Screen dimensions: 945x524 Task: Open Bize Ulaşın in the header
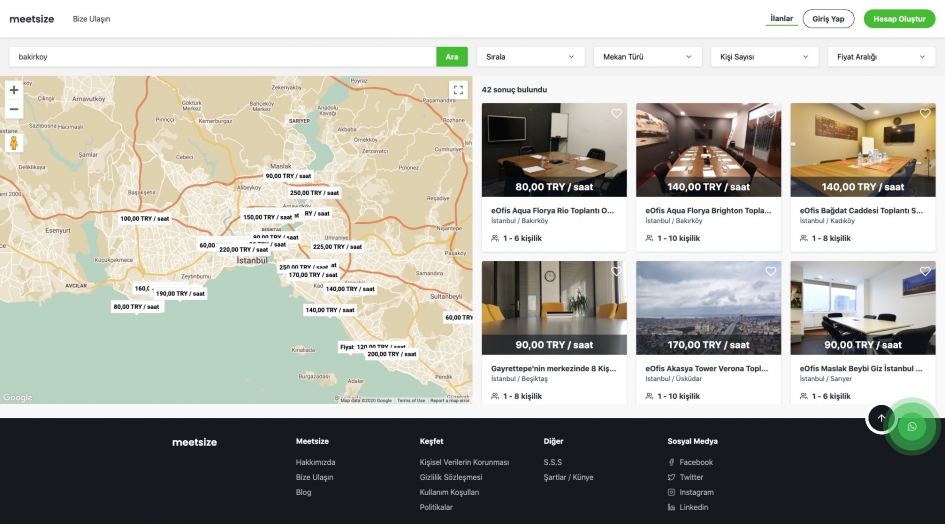tap(92, 19)
